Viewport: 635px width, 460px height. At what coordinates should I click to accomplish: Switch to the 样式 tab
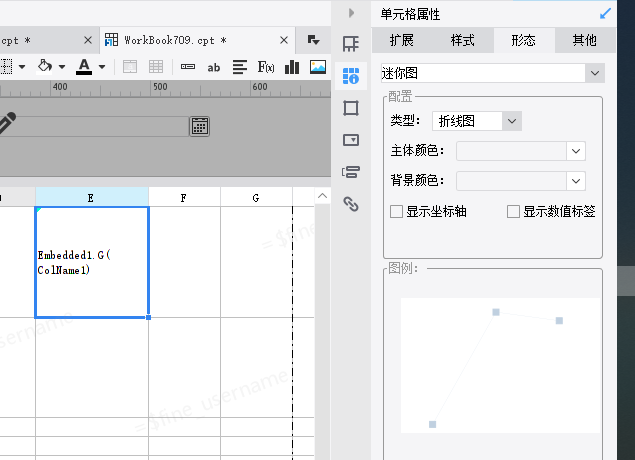(x=462, y=40)
